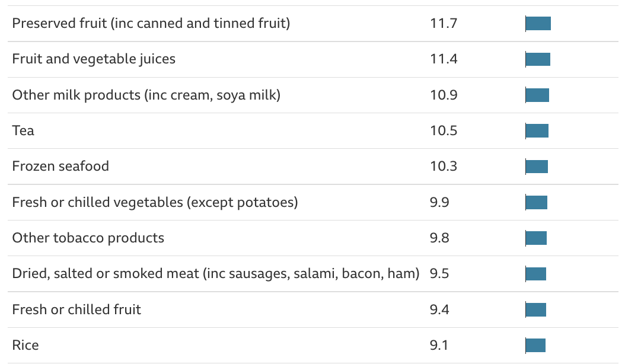This screenshot has width=625, height=364.
Task: Click the bar for Fruit and vegetable juices
Action: coord(538,59)
